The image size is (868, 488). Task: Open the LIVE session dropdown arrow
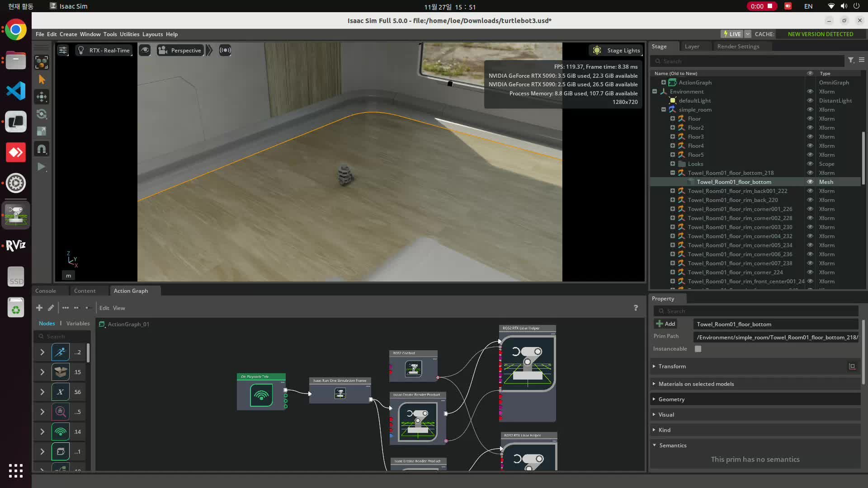(748, 34)
